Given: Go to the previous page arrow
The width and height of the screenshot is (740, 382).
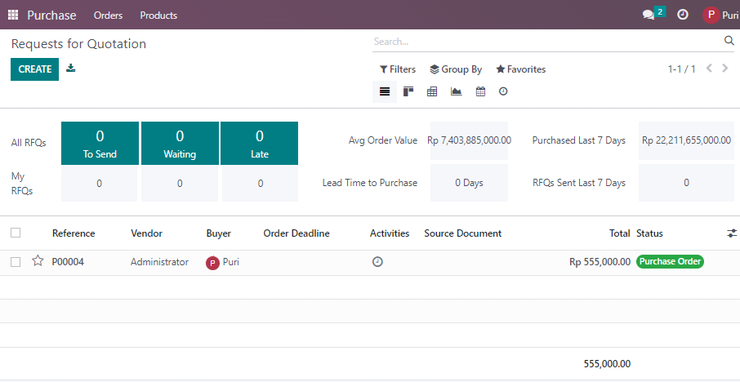Looking at the screenshot, I should [x=709, y=68].
